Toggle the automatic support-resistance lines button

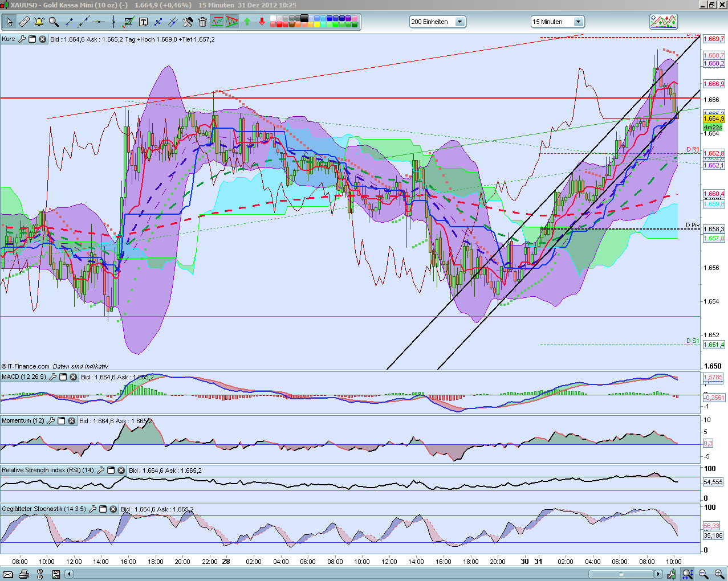click(x=217, y=22)
